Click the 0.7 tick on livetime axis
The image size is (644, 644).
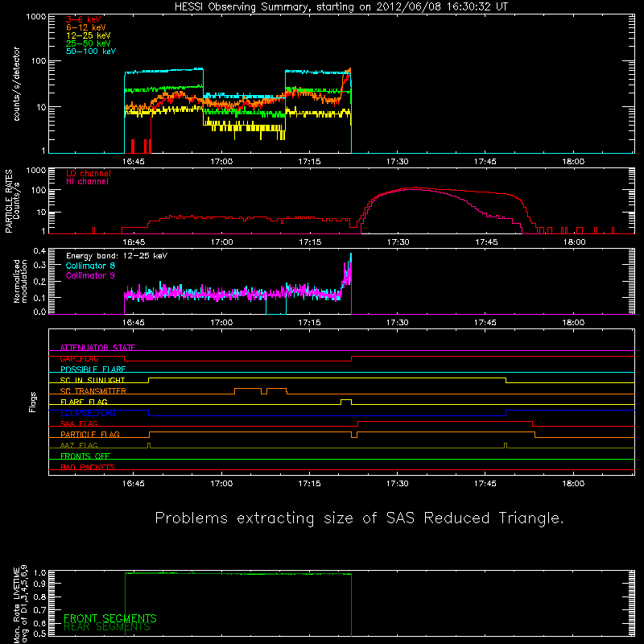(x=39, y=609)
